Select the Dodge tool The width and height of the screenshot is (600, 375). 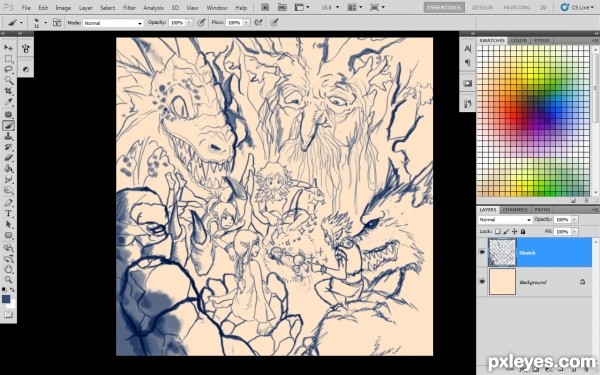tap(8, 190)
